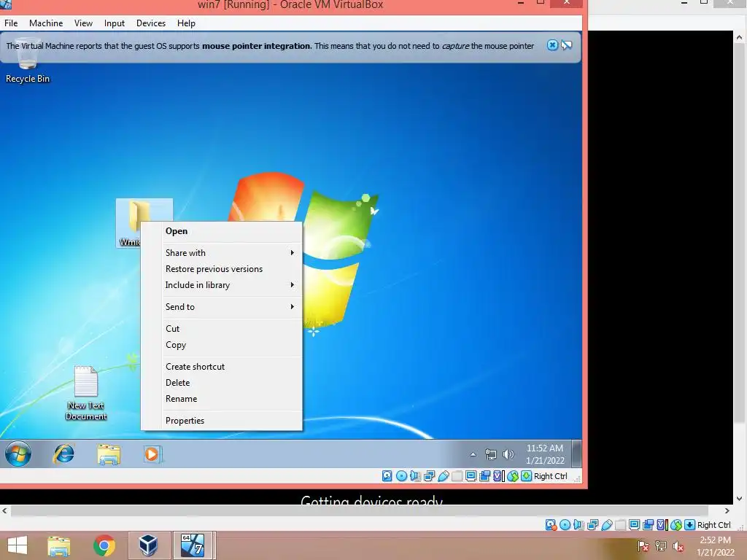Screen dimensions: 747x560
Task: Click the hard disk indicator in background VM status bar
Action: point(551,525)
